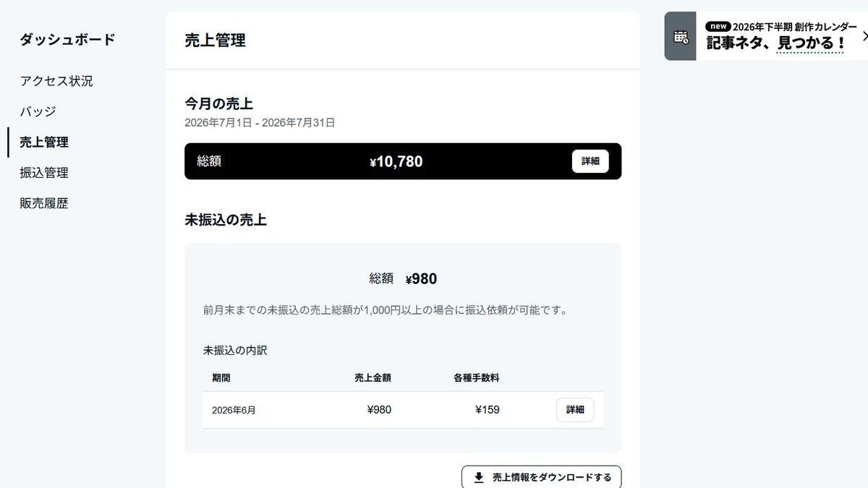This screenshot has height=488, width=868.
Task: Click the download arrow icon
Action: (x=479, y=477)
